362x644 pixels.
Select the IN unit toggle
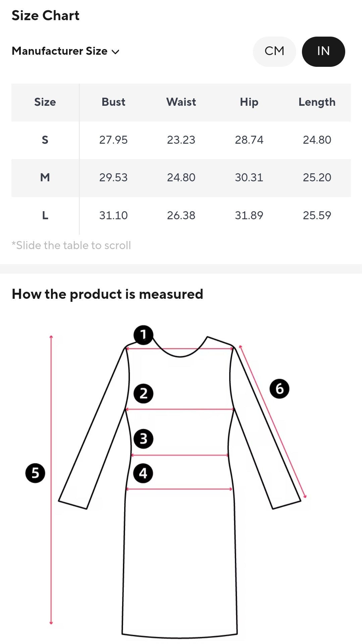pyautogui.click(x=323, y=51)
